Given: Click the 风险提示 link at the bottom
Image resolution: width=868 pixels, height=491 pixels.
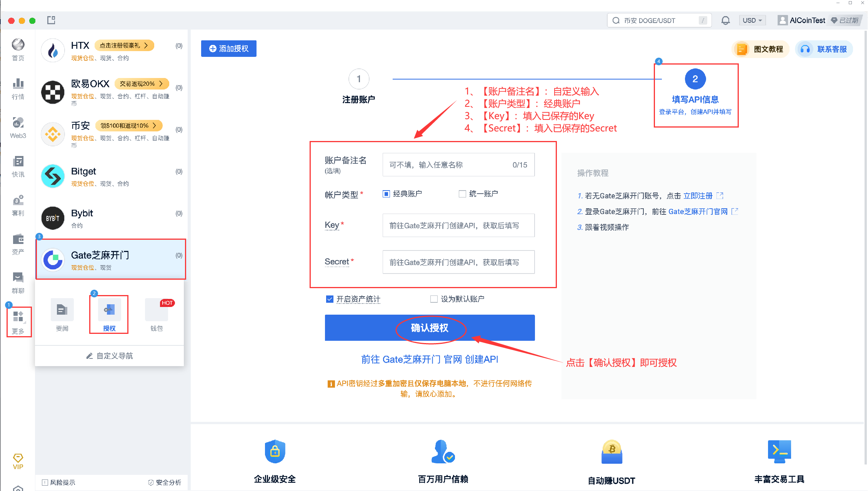Looking at the screenshot, I should pyautogui.click(x=58, y=482).
